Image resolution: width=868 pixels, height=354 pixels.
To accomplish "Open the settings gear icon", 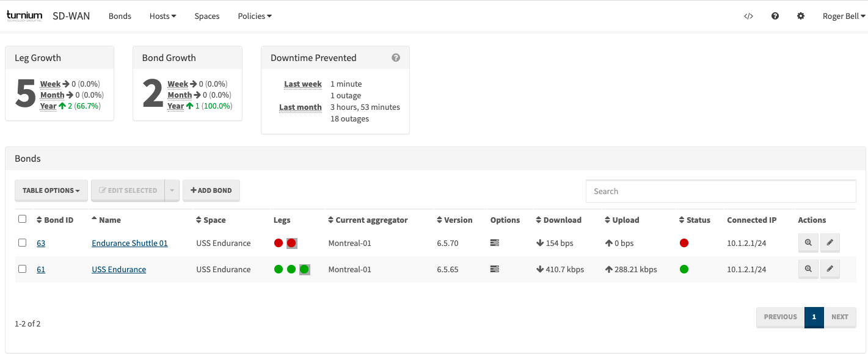I will [801, 16].
